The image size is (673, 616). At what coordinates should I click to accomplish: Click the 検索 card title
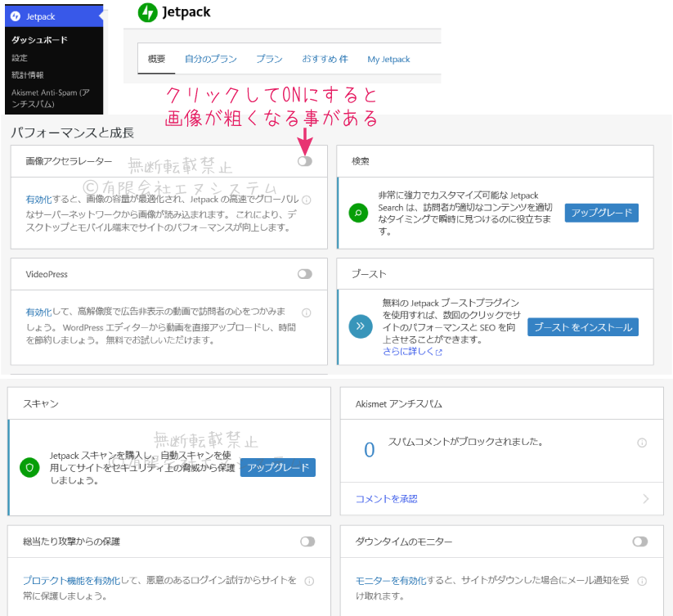(360, 161)
